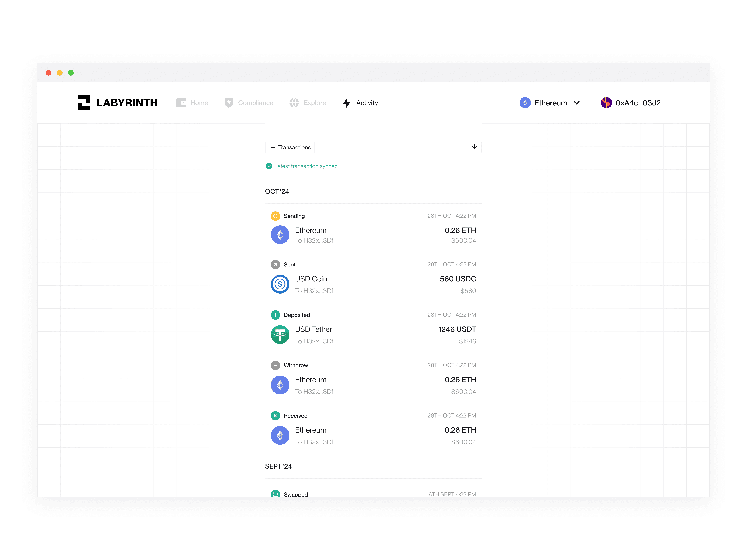
Task: Click the Labyrinth logo icon
Action: click(84, 103)
